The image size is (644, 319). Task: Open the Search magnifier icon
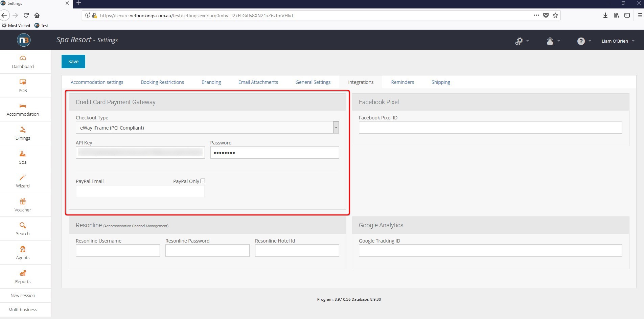(23, 225)
